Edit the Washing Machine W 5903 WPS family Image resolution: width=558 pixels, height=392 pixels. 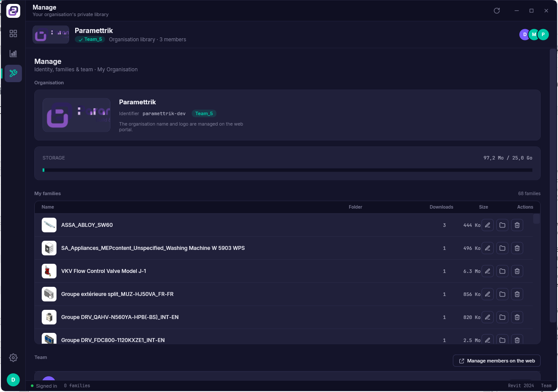point(488,248)
